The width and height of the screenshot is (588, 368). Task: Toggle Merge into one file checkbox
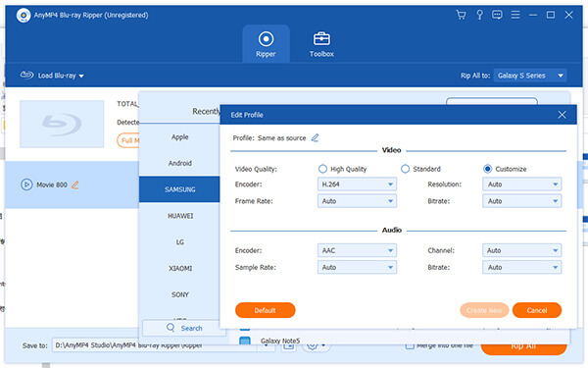(410, 345)
